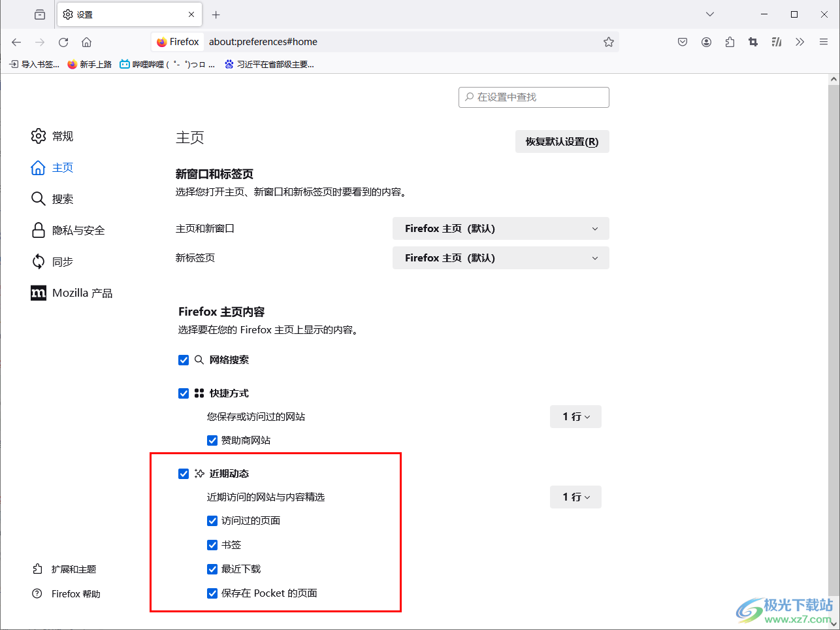Toggle the 书签 checkbox
Screen dimensions: 840x630
[x=212, y=545]
